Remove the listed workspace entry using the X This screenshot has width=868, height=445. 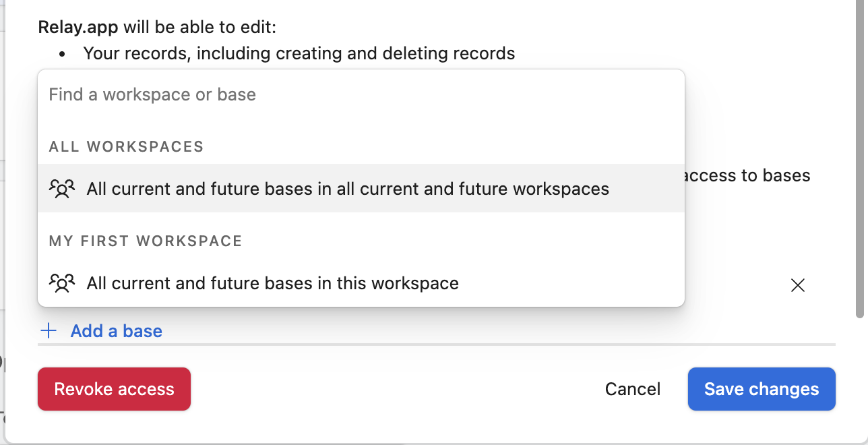pos(797,285)
